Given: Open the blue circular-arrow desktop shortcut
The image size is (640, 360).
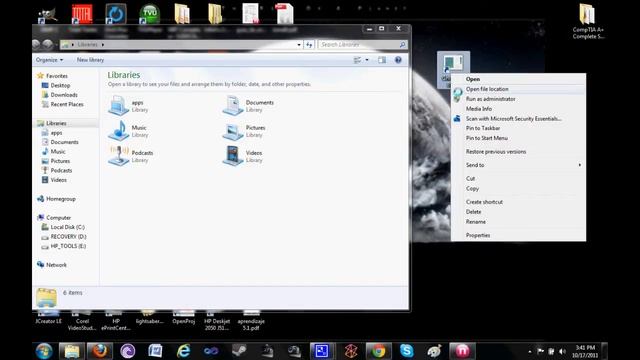Looking at the screenshot, I should click(x=116, y=14).
